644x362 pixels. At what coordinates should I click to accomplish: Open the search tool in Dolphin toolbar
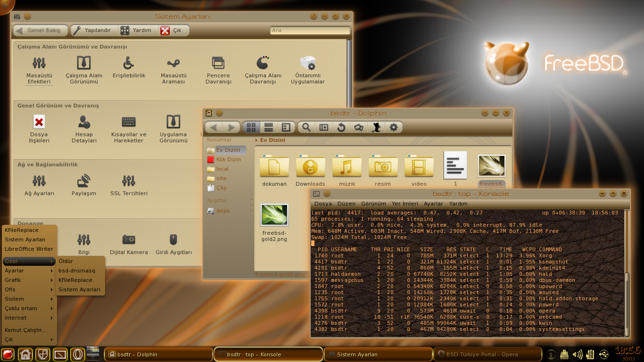click(306, 127)
